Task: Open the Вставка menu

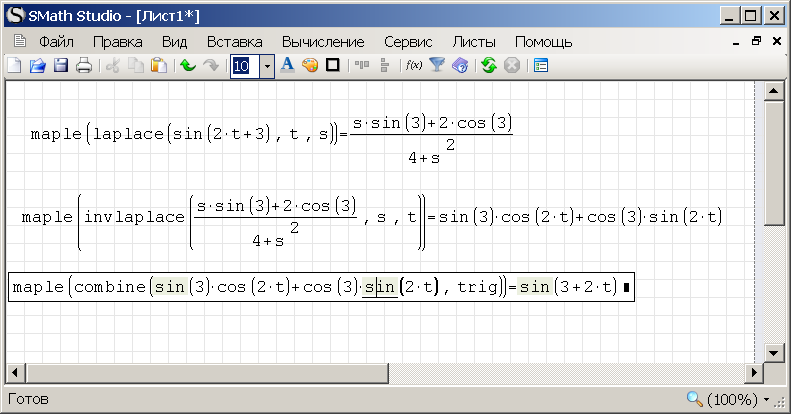Action: tap(234, 42)
